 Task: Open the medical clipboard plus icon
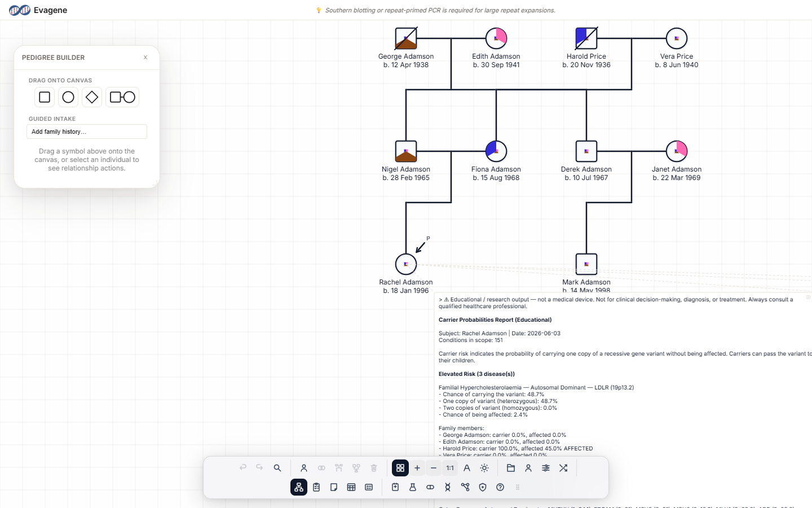point(395,487)
